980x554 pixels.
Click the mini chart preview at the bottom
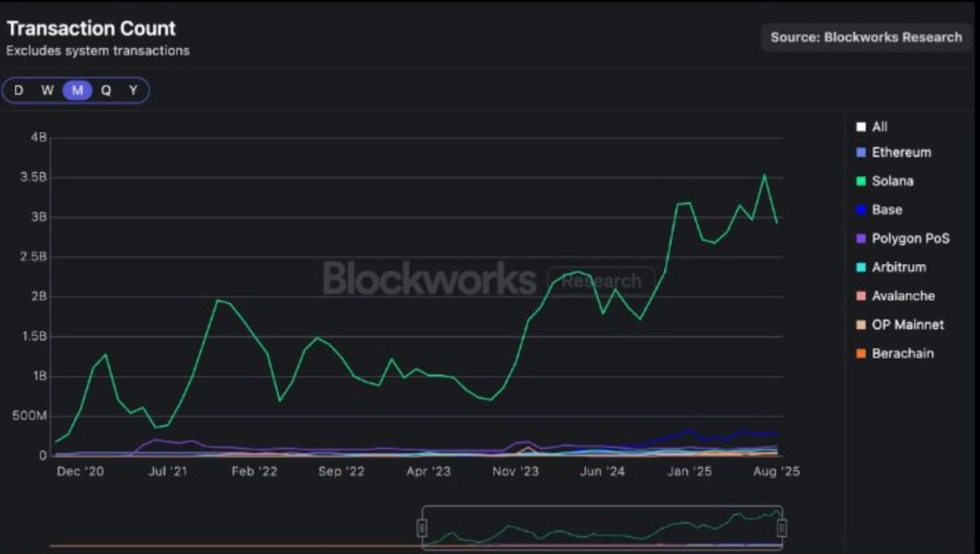tap(603, 526)
